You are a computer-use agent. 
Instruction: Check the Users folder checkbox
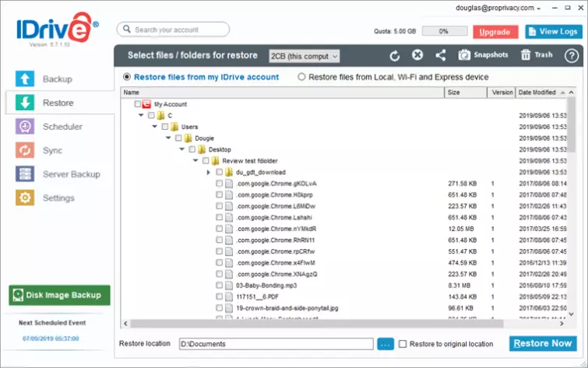[165, 127]
